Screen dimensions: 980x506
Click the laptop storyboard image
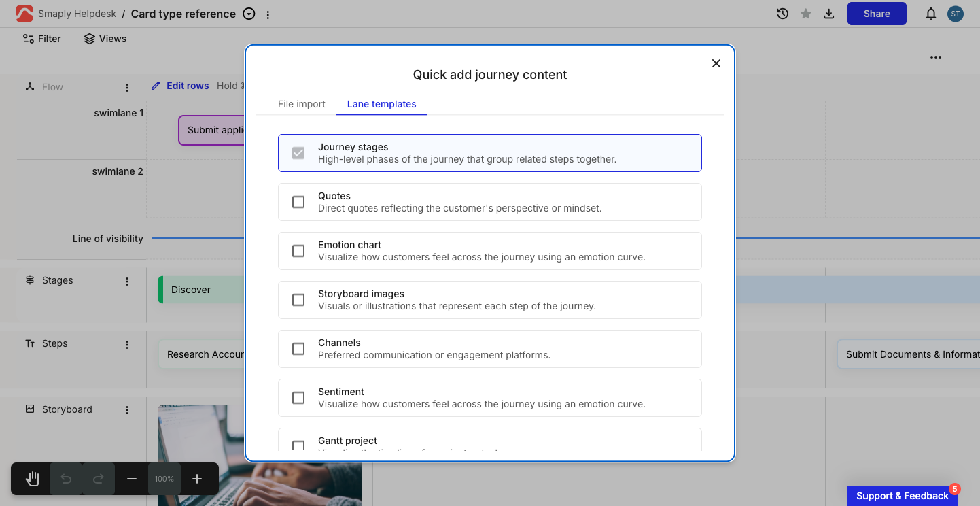point(260,456)
